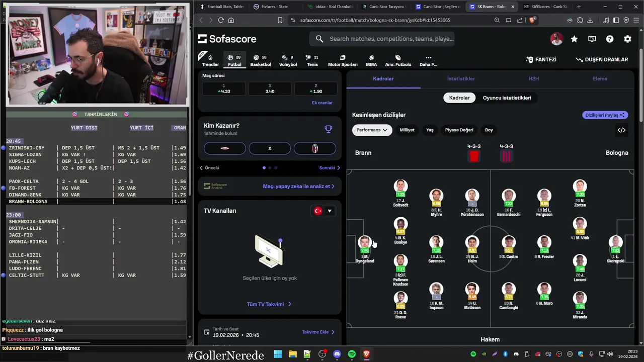Image resolution: width=644 pixels, height=362 pixels.
Task: Open Discord from the taskbar
Action: (337, 354)
